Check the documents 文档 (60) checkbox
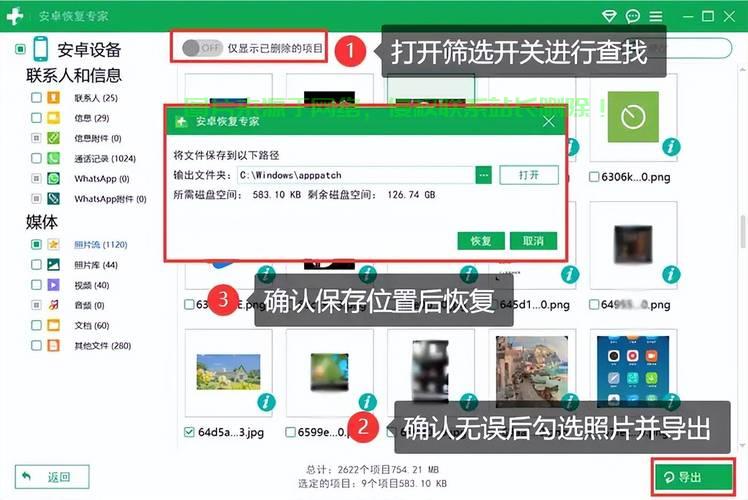Image resolution: width=748 pixels, height=500 pixels. [x=36, y=325]
